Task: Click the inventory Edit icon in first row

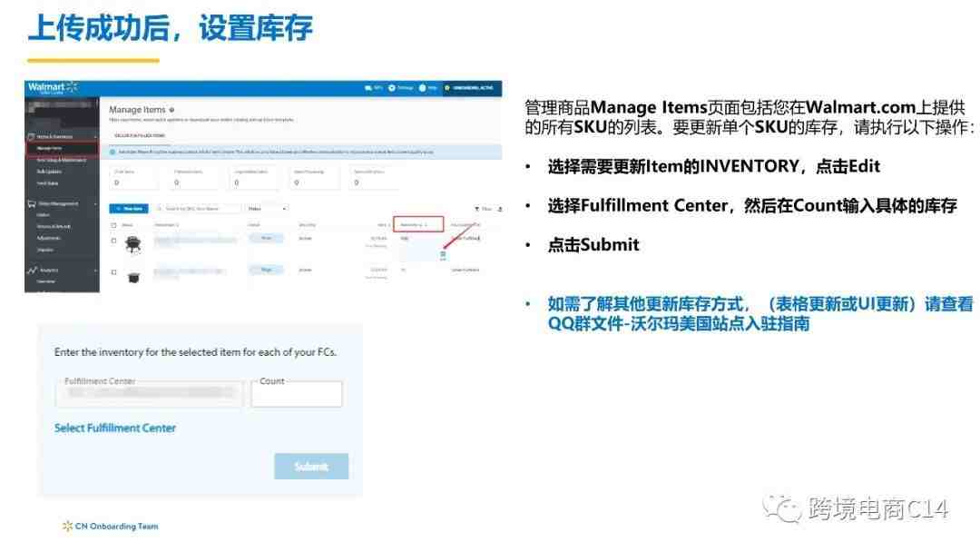Action: coord(443,254)
